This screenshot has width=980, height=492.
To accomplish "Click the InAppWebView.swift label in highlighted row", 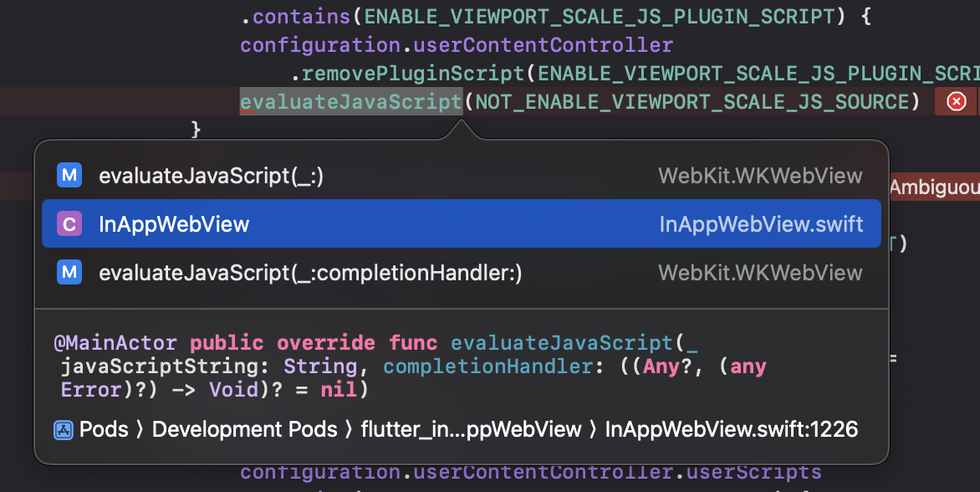I will click(x=760, y=223).
